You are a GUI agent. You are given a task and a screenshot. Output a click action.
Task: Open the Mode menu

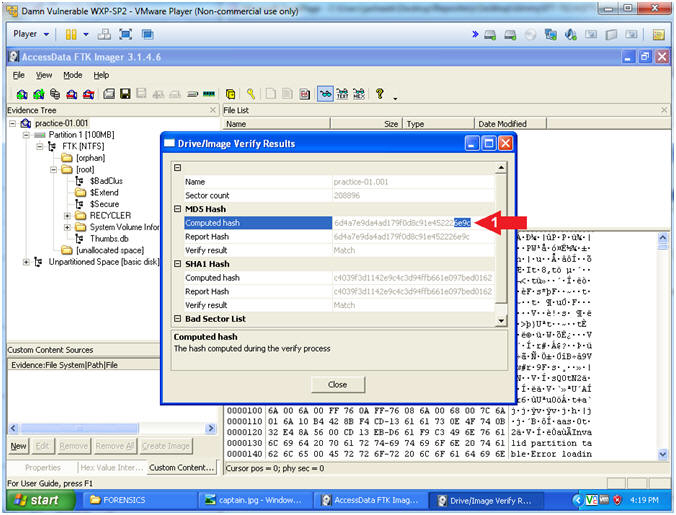click(x=72, y=75)
